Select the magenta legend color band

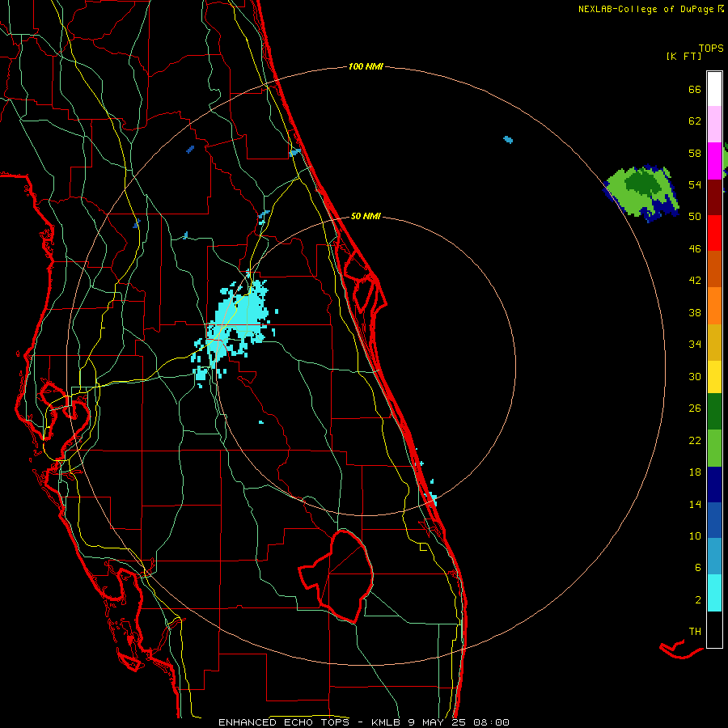714,161
